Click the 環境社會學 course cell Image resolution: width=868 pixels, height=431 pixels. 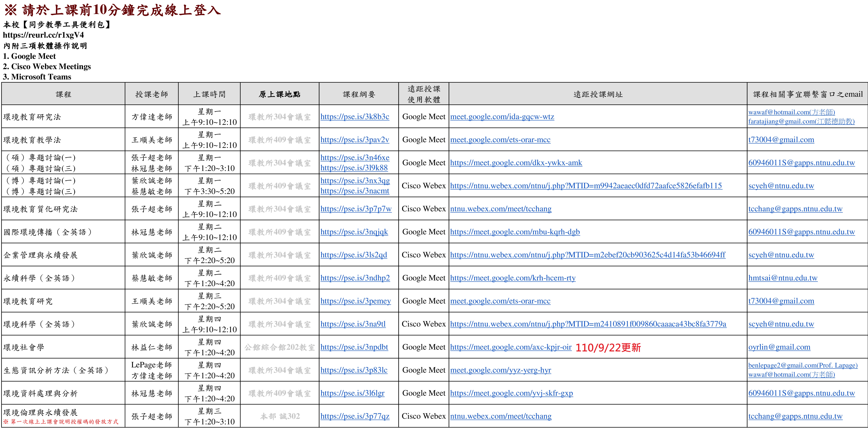pyautogui.click(x=24, y=347)
